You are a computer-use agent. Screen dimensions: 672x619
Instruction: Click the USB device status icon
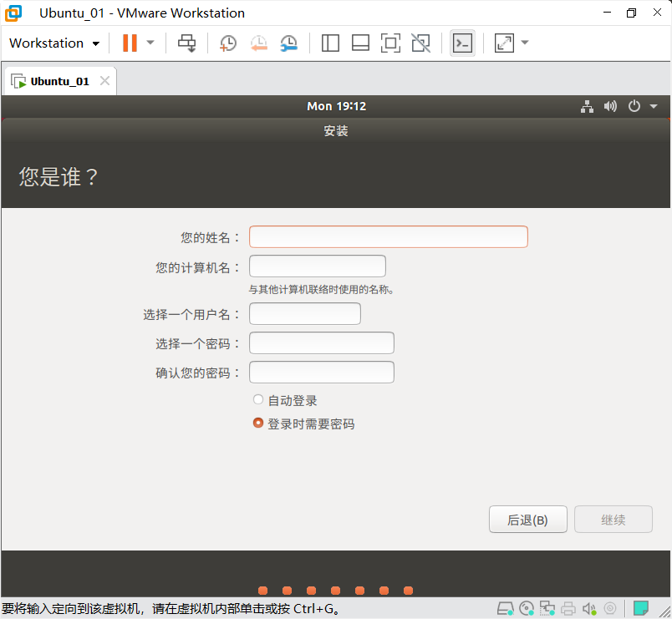610,608
